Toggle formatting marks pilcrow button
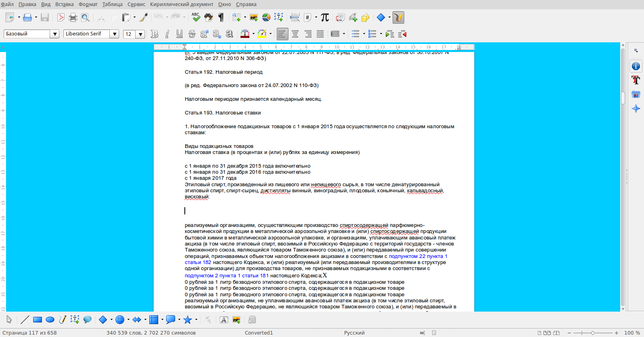The width and height of the screenshot is (644, 337). click(x=221, y=17)
